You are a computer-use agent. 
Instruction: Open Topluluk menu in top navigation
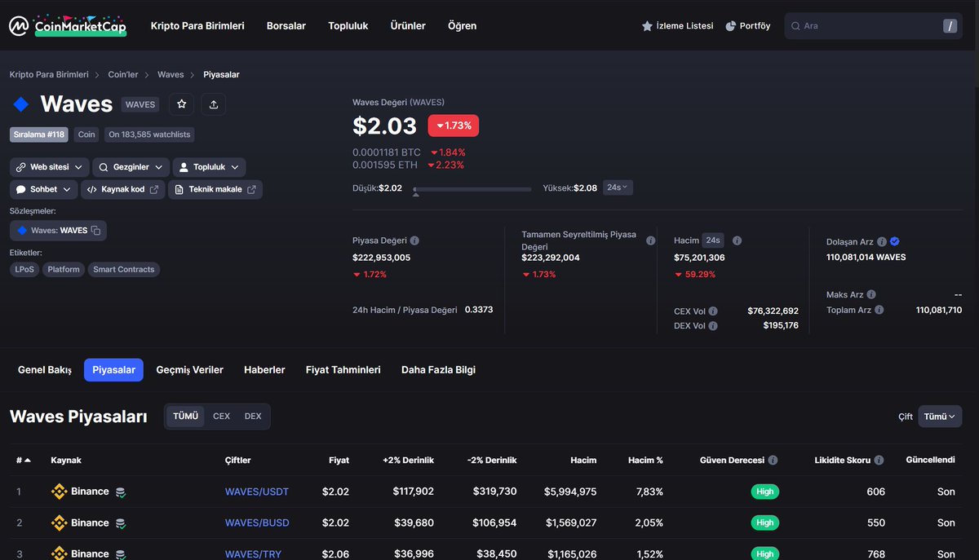click(348, 26)
